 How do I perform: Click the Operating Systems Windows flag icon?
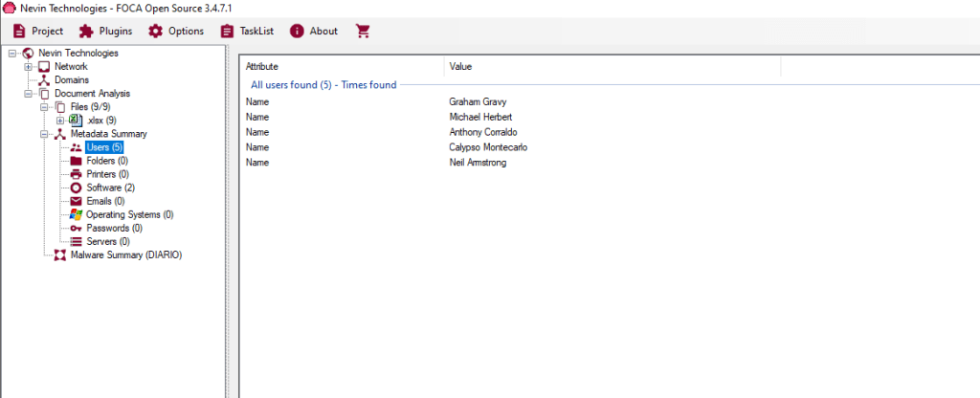[77, 215]
